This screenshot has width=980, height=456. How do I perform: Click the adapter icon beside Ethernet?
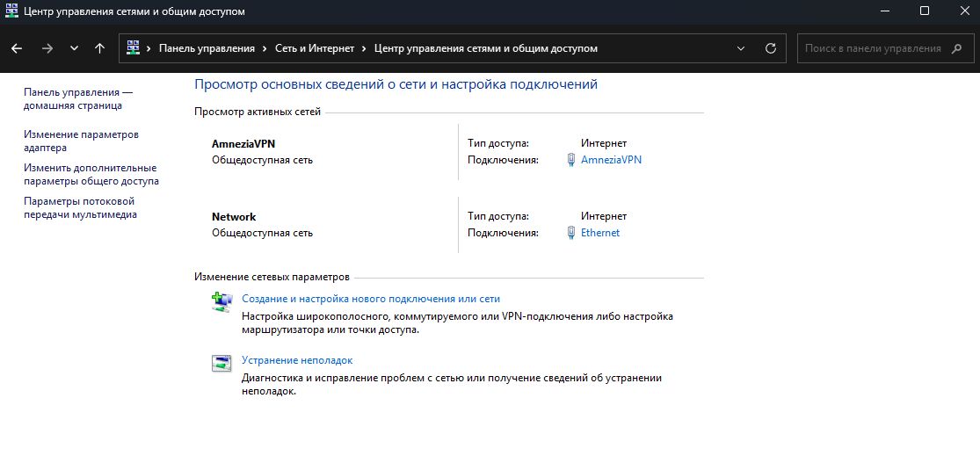(x=570, y=232)
